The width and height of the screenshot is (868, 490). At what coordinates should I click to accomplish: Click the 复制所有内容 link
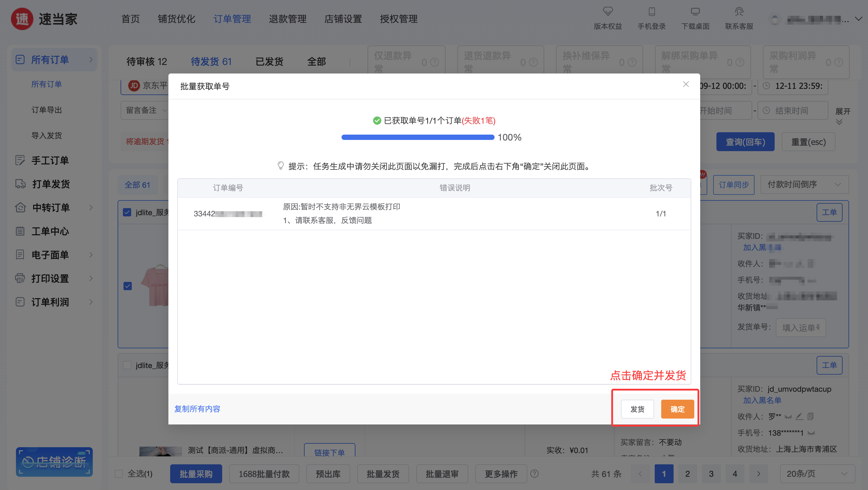click(x=197, y=409)
